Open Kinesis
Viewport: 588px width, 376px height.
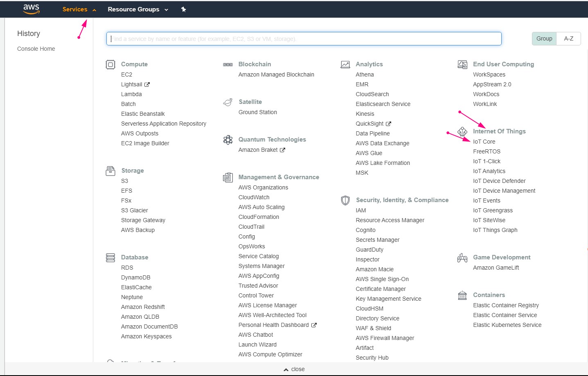coord(365,114)
